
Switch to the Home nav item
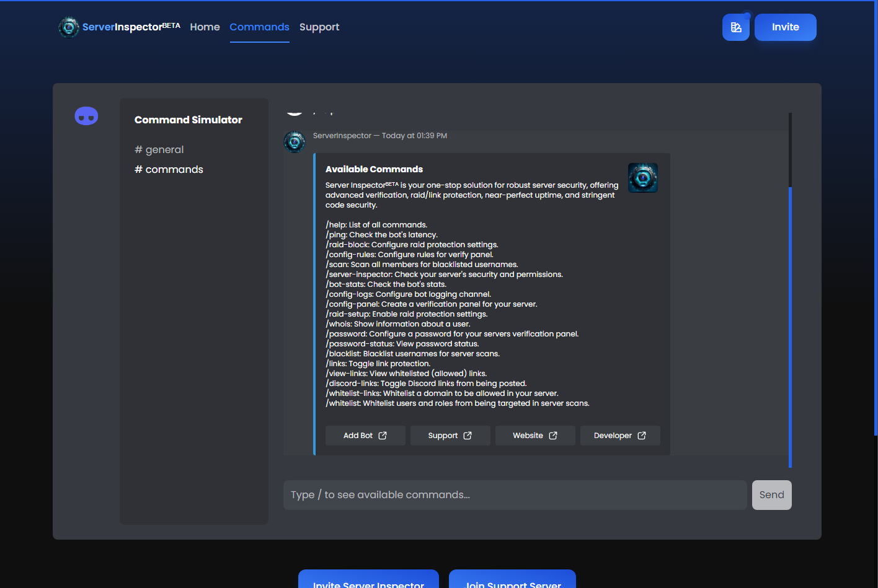(205, 27)
